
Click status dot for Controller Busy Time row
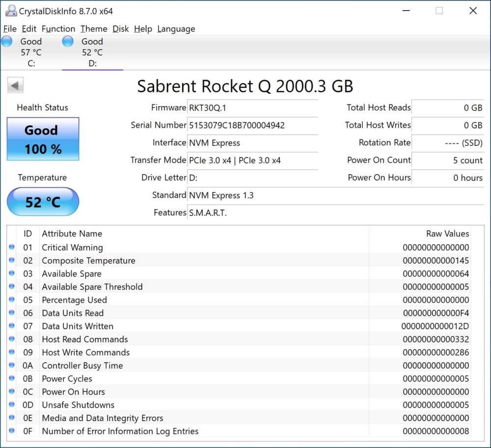[x=12, y=365]
